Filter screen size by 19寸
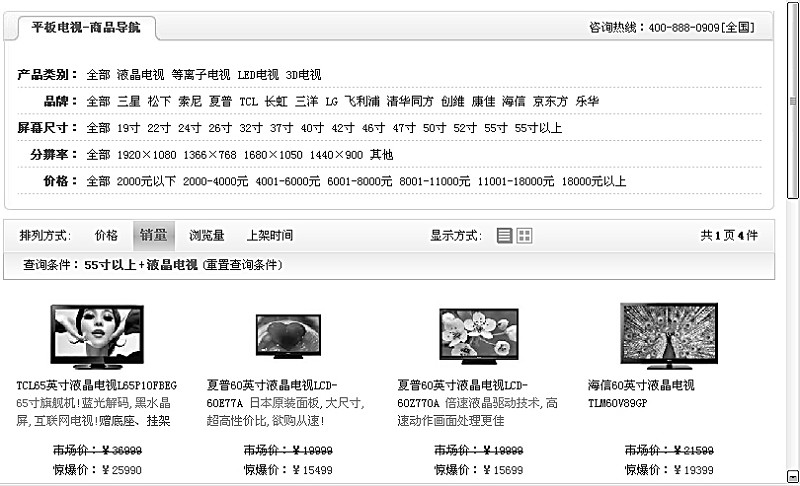 click(129, 128)
